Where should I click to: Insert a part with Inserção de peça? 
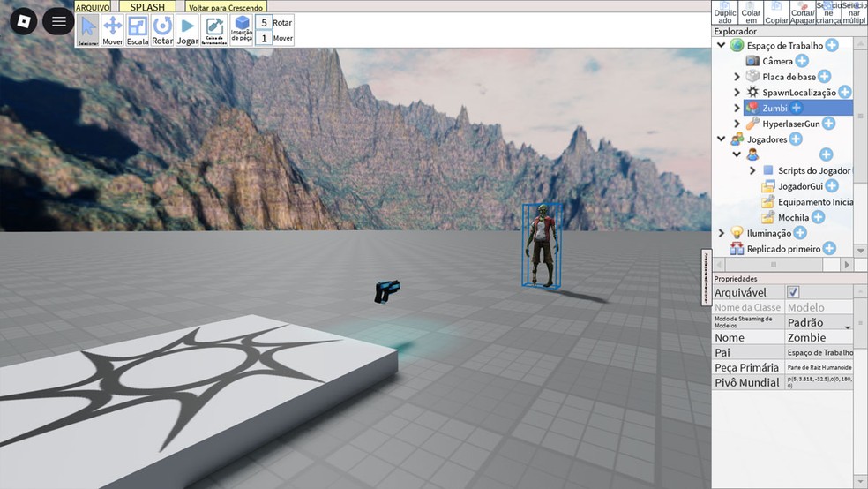242,29
